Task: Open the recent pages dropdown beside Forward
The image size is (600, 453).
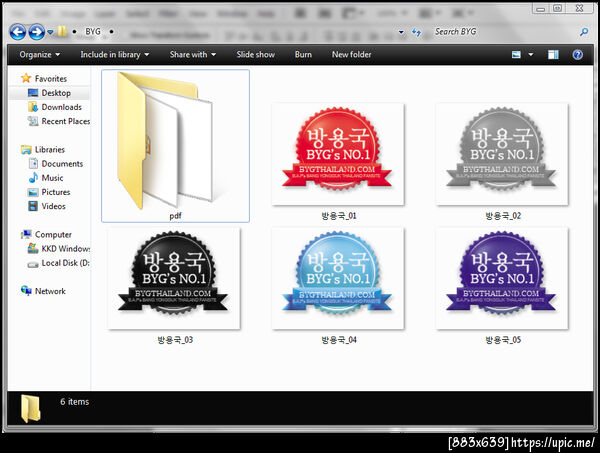Action: [x=50, y=32]
